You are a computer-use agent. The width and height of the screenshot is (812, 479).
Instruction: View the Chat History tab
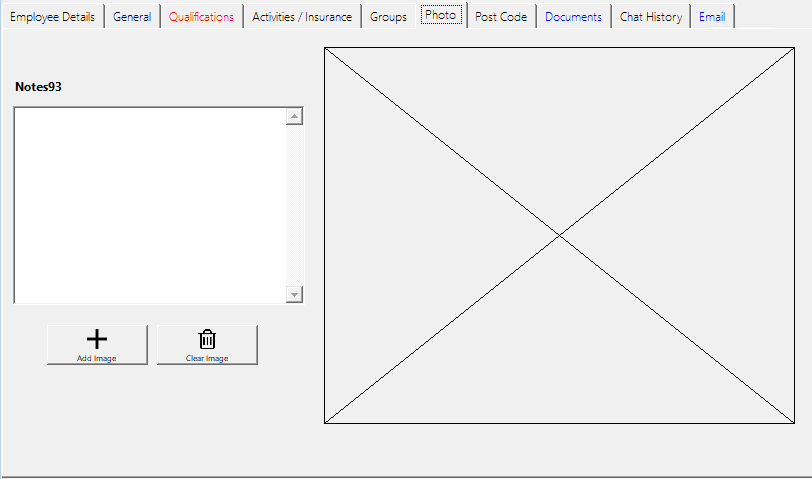click(x=650, y=17)
